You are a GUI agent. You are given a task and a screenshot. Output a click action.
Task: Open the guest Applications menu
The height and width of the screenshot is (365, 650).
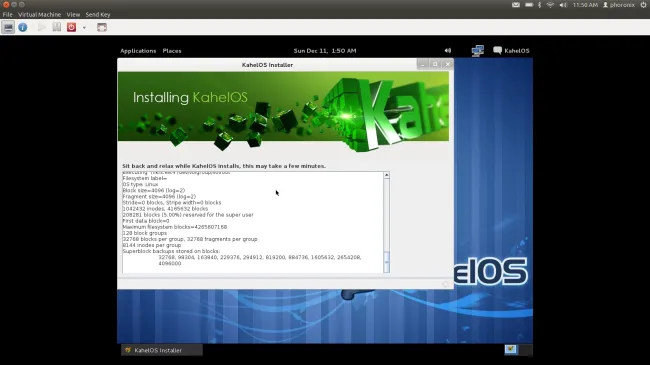pyautogui.click(x=138, y=51)
